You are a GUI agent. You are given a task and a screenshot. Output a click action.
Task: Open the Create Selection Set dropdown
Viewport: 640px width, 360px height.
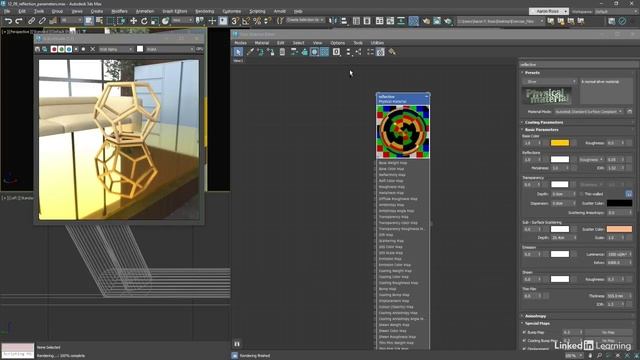(305, 20)
